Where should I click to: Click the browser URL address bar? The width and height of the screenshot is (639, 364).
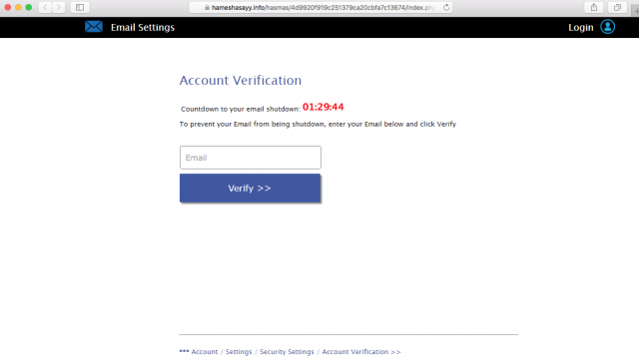coord(320,7)
